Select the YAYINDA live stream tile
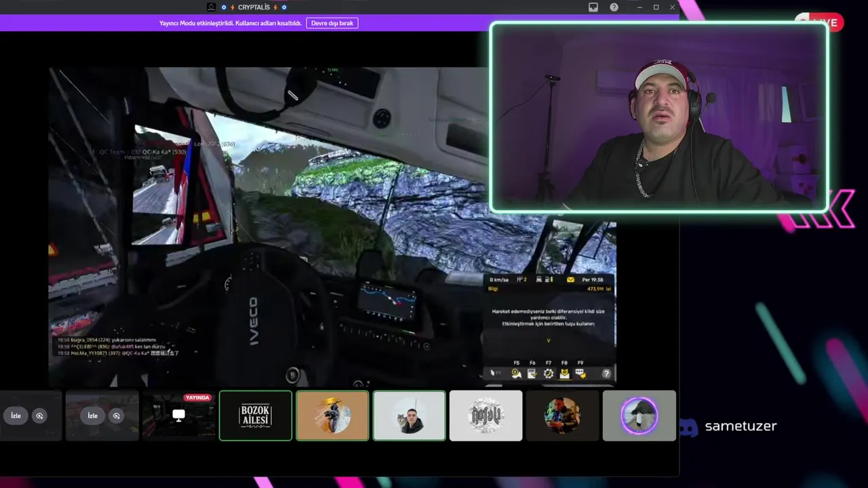This screenshot has width=868, height=488. (x=179, y=415)
